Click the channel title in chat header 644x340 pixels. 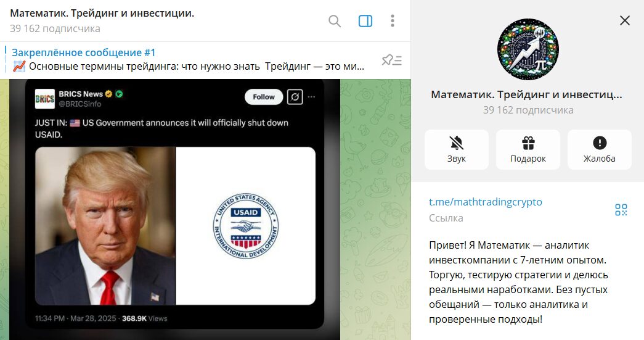pos(102,13)
